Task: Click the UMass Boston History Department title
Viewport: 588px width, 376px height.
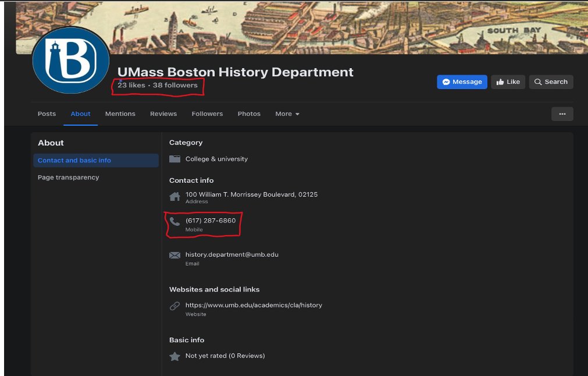Action: 236,72
